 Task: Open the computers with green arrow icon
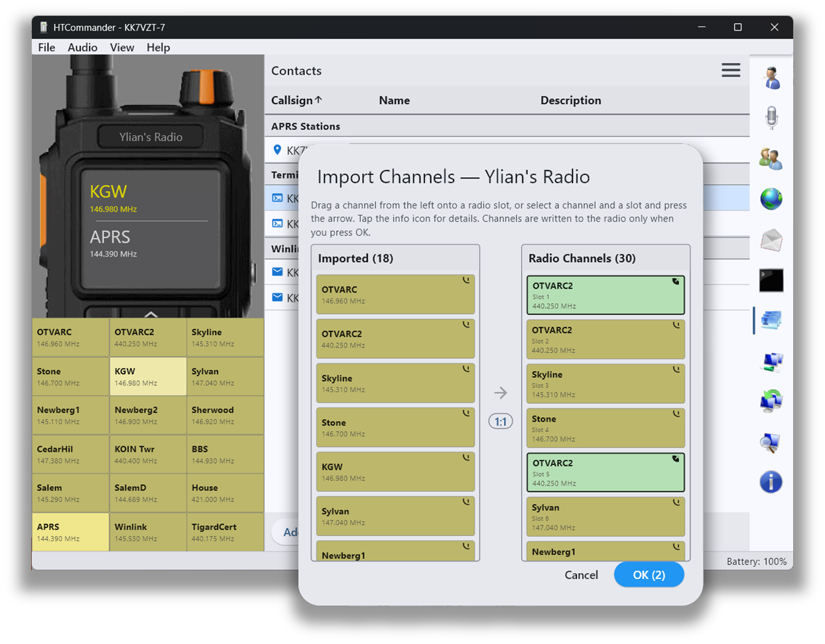coord(771,402)
